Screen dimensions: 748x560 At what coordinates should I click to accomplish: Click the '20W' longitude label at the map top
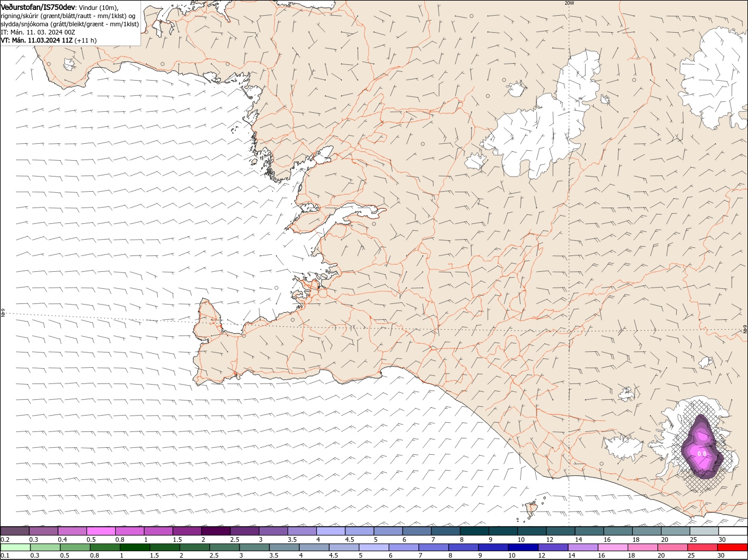[569, 3]
